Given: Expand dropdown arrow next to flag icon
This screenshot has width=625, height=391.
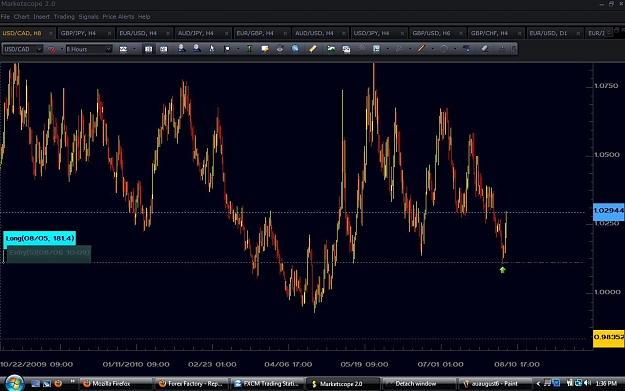Looking at the screenshot, I should 238,49.
